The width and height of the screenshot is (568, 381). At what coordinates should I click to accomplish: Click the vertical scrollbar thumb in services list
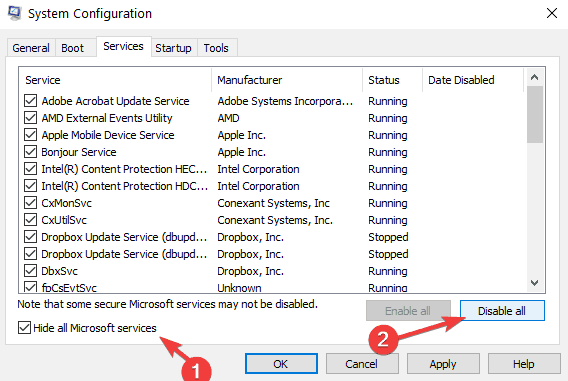(535, 114)
